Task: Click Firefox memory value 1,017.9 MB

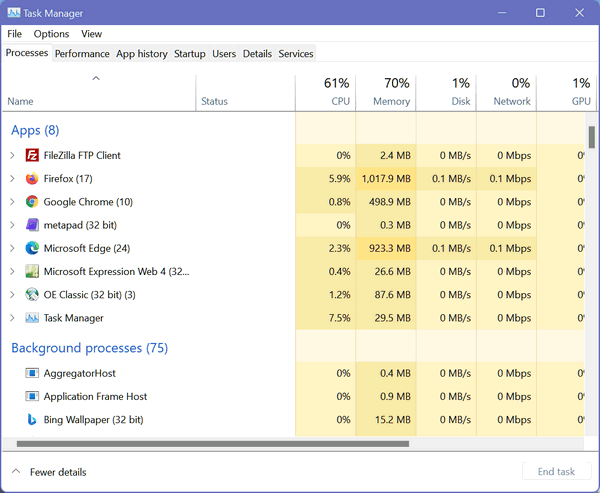Action: click(x=386, y=179)
